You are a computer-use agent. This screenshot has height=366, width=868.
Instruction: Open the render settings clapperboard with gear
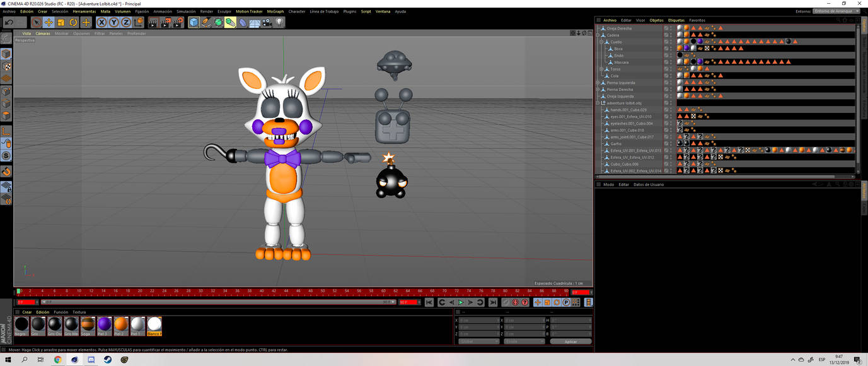pyautogui.click(x=178, y=22)
